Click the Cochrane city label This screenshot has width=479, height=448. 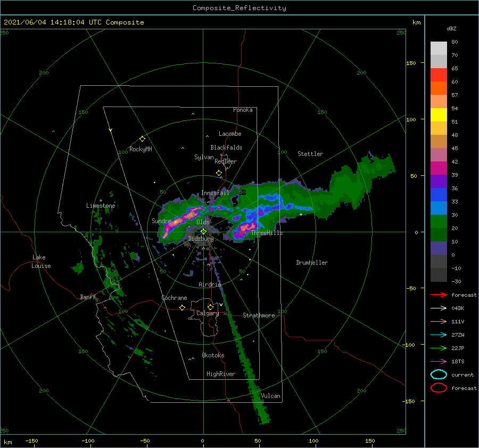(174, 298)
